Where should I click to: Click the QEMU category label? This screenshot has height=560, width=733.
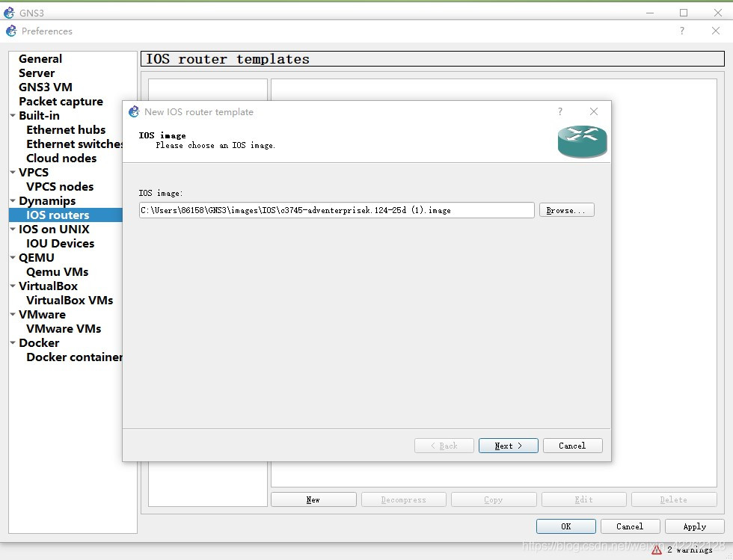click(x=37, y=257)
